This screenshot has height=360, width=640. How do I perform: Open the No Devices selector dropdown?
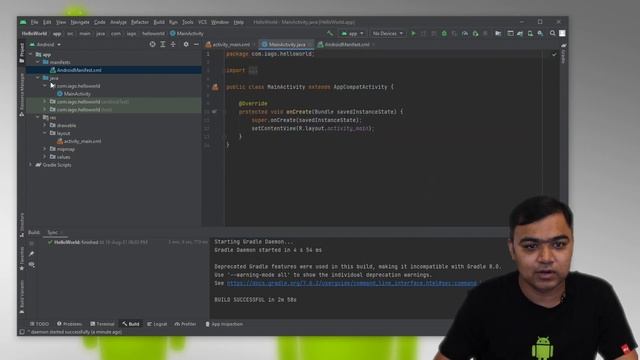pyautogui.click(x=388, y=33)
